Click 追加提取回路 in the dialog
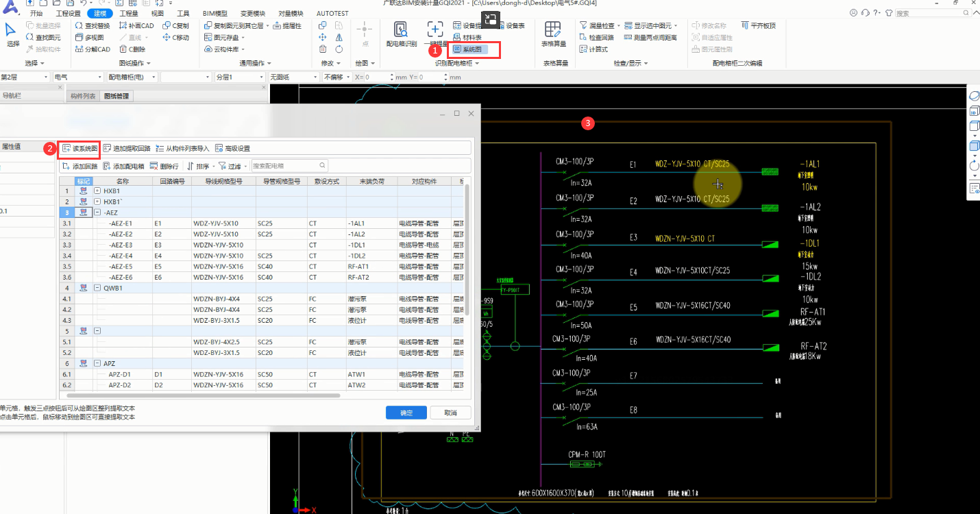Viewport: 980px width, 514px height. [x=126, y=148]
